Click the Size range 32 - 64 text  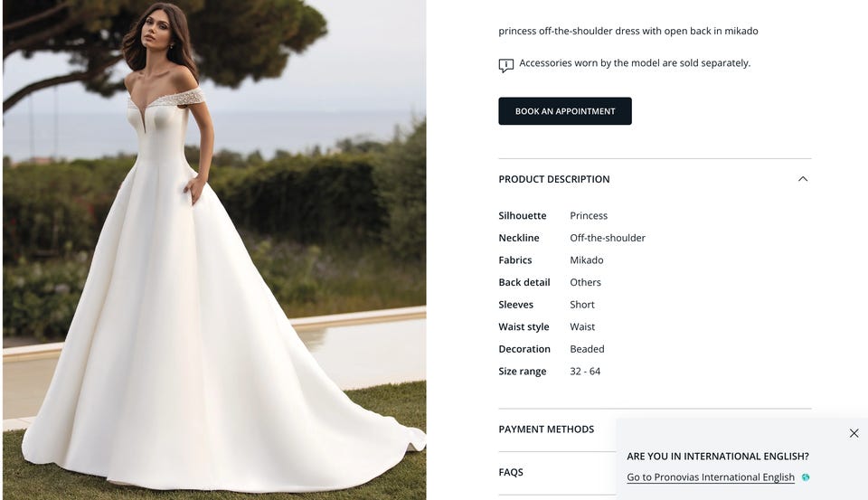[x=585, y=371]
